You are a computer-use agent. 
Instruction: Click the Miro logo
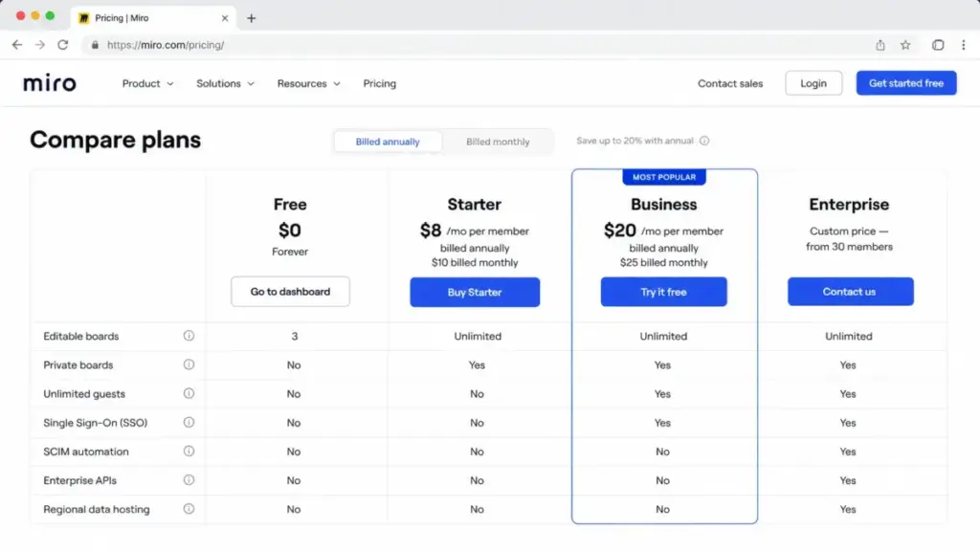click(x=50, y=83)
